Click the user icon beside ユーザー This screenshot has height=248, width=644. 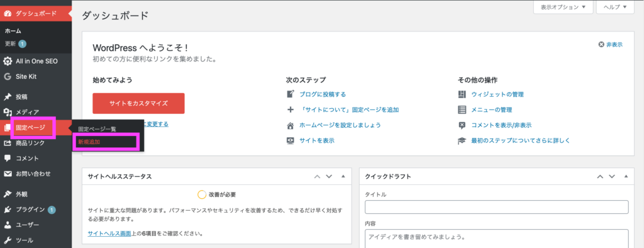8,225
